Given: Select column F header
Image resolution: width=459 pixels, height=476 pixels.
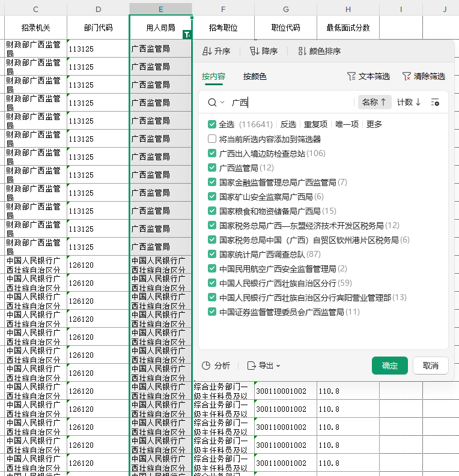Looking at the screenshot, I should click(x=223, y=10).
